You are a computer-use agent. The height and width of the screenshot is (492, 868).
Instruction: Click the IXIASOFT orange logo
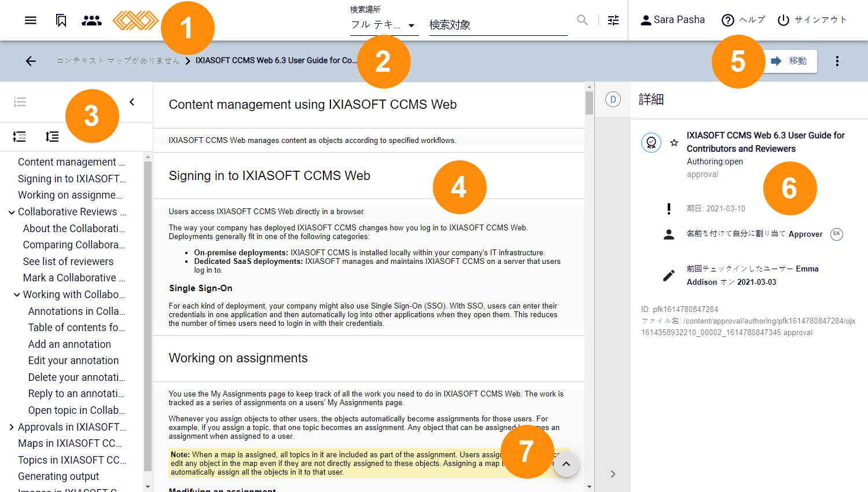point(135,20)
